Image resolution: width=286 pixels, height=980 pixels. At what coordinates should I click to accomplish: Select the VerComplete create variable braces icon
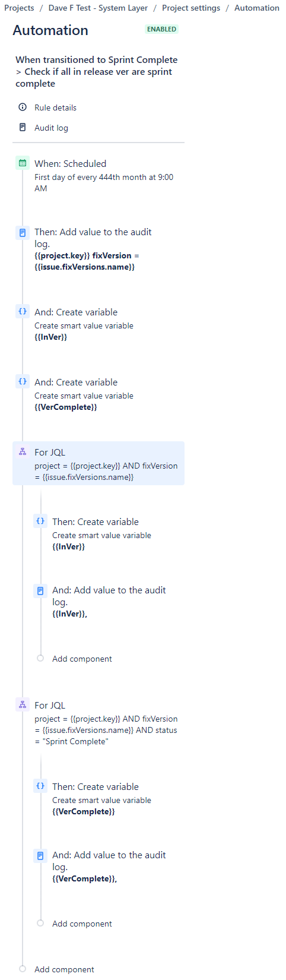tap(23, 382)
